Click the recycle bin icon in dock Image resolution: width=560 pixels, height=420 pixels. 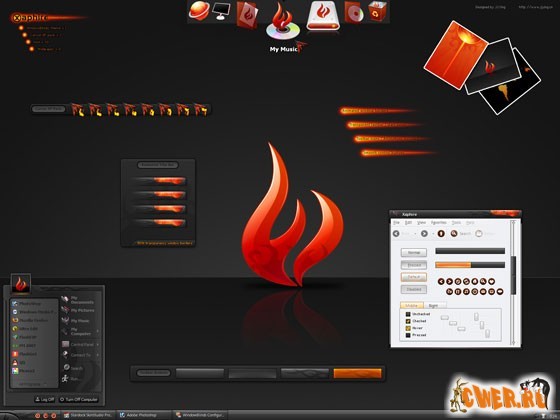378,11
